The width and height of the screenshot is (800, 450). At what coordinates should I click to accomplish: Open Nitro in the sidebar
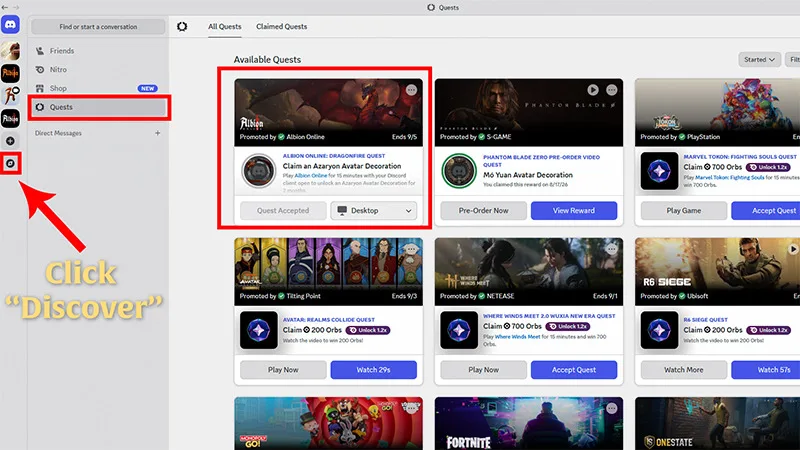pyautogui.click(x=98, y=69)
